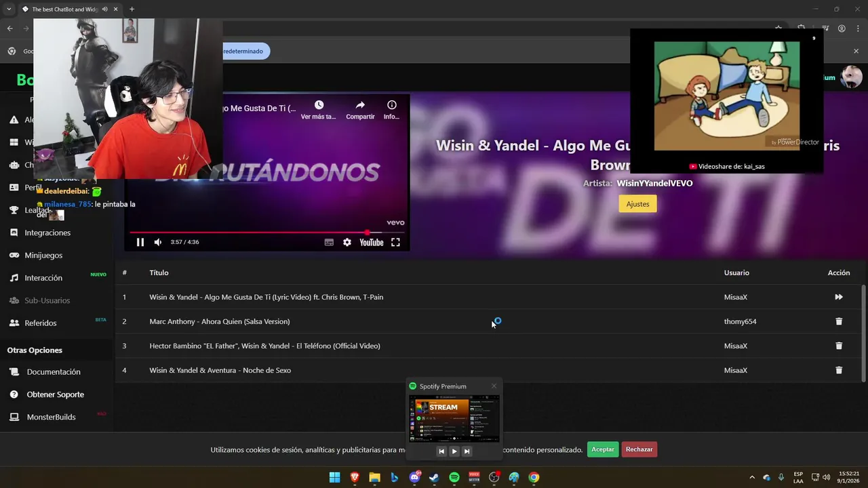868x488 pixels.
Task: Click the Título column header
Action: (x=159, y=272)
